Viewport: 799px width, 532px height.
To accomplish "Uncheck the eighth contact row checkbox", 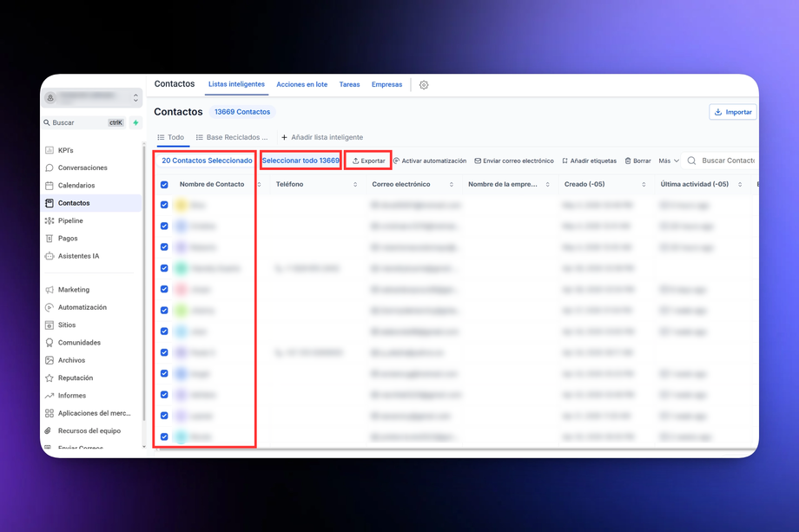I will [x=164, y=352].
